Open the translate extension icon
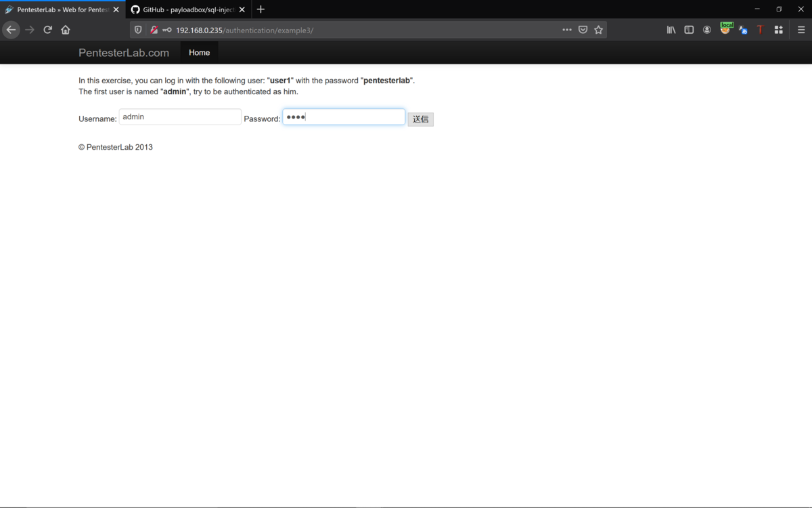The width and height of the screenshot is (812, 508). [x=743, y=30]
